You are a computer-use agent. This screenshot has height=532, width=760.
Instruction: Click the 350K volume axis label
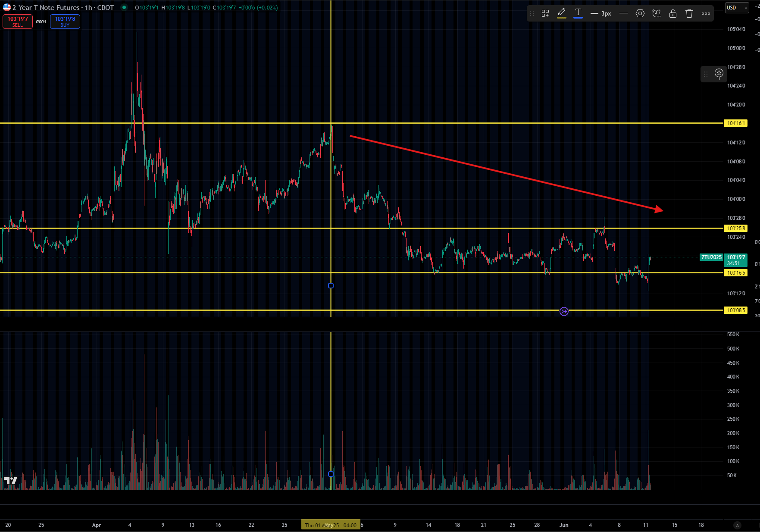pos(733,391)
